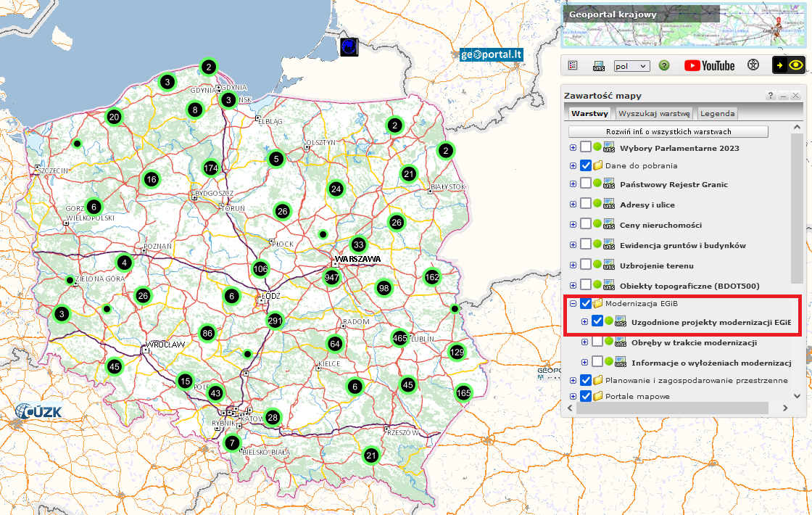Image resolution: width=812 pixels, height=515 pixels.
Task: Switch to the Legenda tab
Action: 717,113
